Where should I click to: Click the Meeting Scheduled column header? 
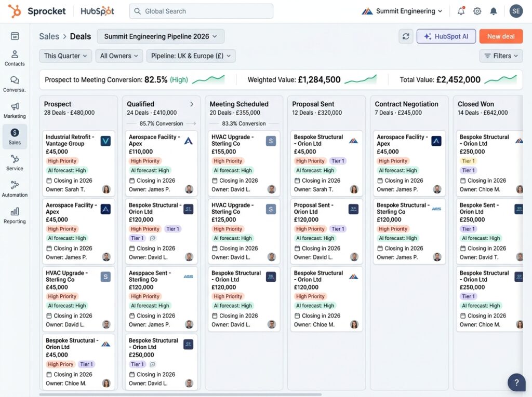239,104
